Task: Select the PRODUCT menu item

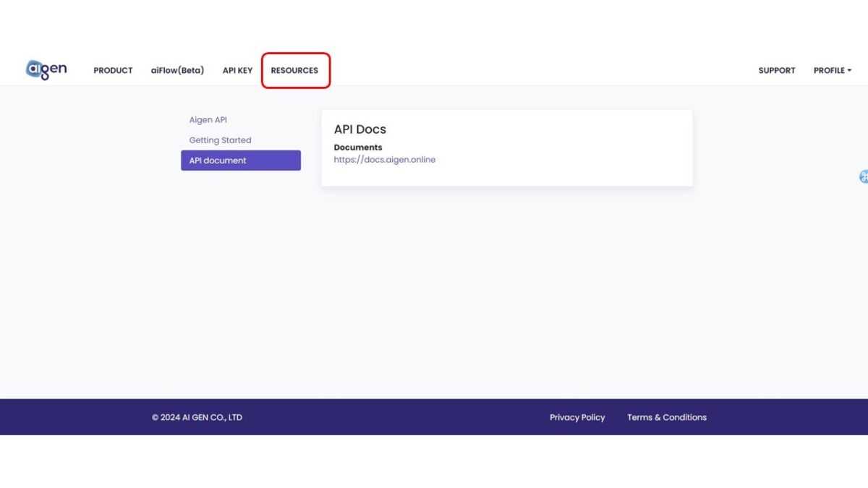Action: (x=113, y=70)
